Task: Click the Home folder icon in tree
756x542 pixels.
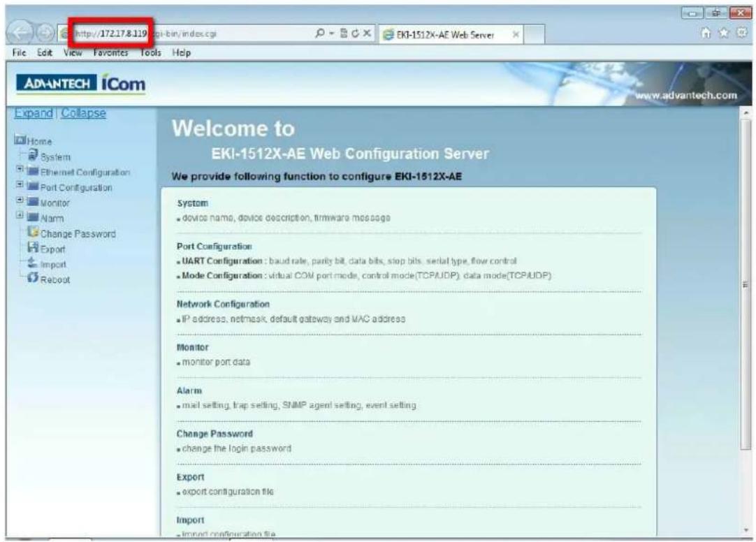Action: tap(20, 140)
